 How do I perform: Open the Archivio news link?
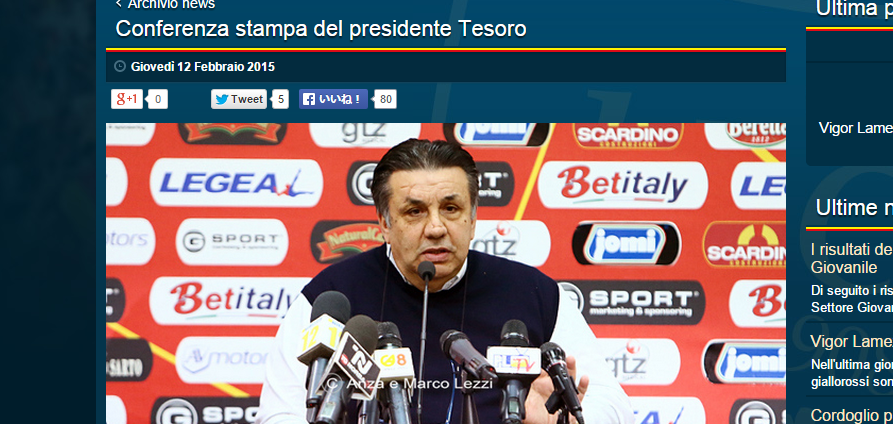coord(171,5)
